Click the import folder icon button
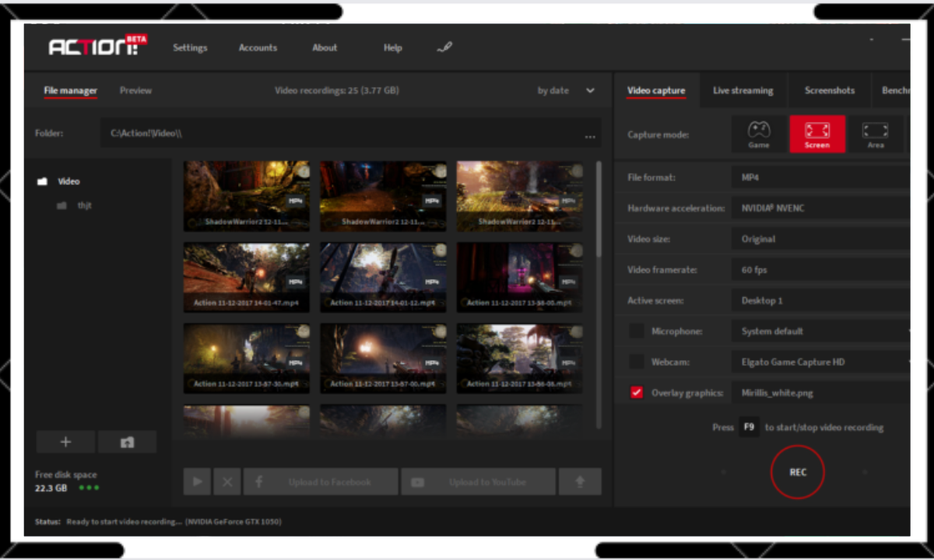The width and height of the screenshot is (934, 560). [127, 442]
